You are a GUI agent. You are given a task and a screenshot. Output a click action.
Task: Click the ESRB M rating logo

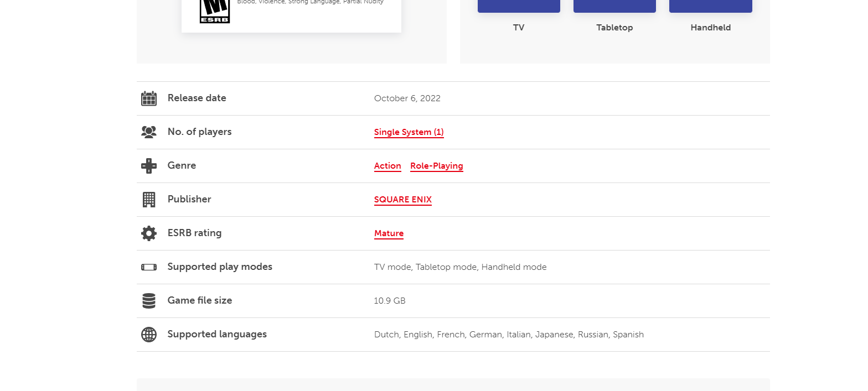coord(215,11)
